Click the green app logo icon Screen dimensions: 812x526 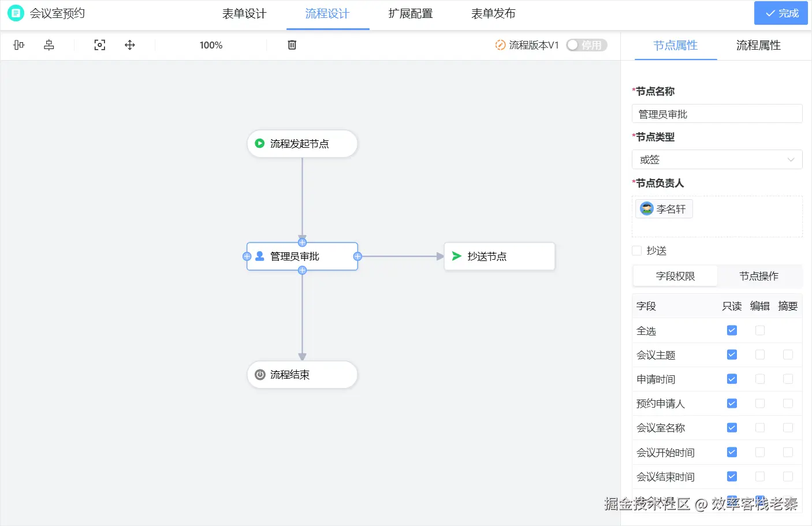pyautogui.click(x=16, y=13)
